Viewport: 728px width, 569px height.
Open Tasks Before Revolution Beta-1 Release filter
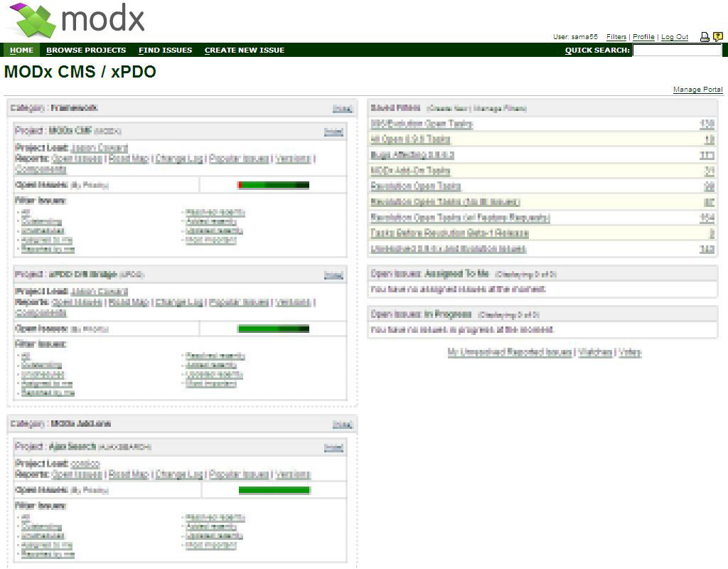(x=449, y=233)
